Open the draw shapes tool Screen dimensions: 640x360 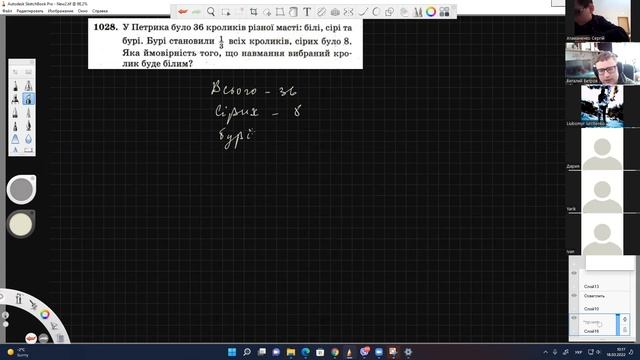pos(389,12)
